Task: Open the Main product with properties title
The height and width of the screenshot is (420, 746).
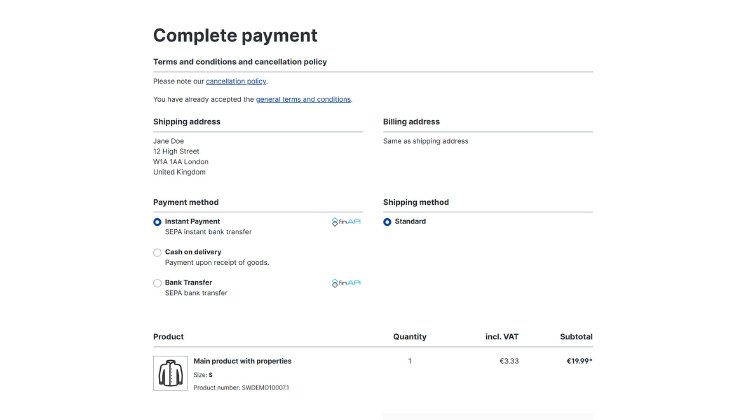Action: pyautogui.click(x=242, y=361)
